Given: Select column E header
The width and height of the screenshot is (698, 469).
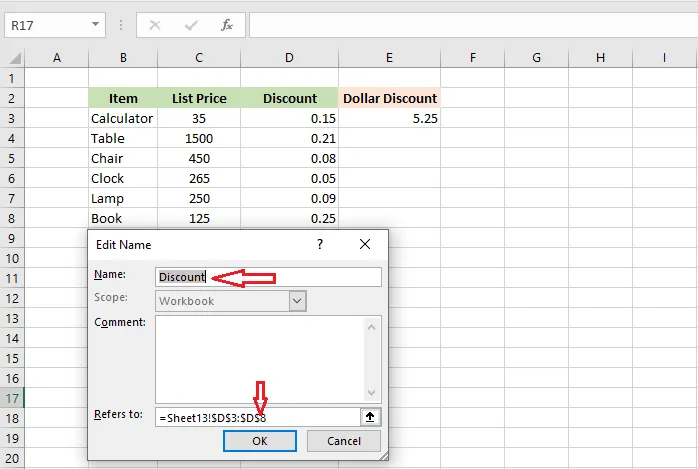Looking at the screenshot, I should (390, 57).
